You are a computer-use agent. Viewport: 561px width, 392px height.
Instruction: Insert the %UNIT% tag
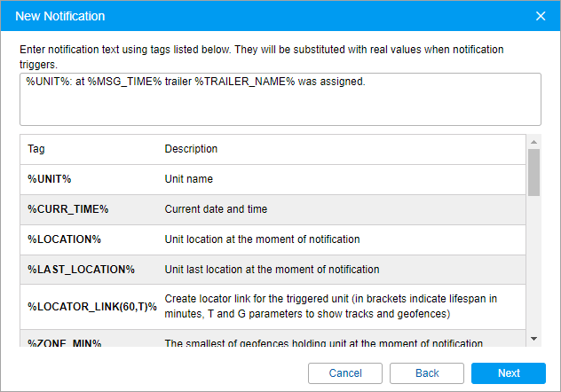(50, 179)
